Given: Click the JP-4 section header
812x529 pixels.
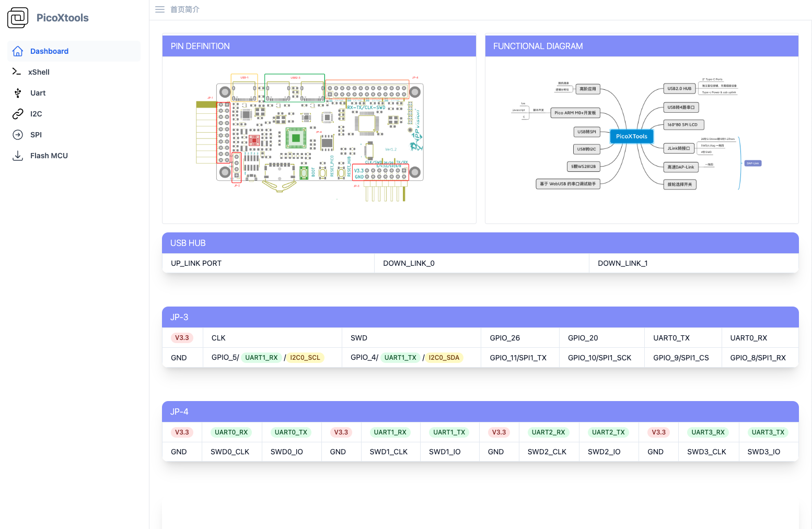Looking at the screenshot, I should coord(480,412).
